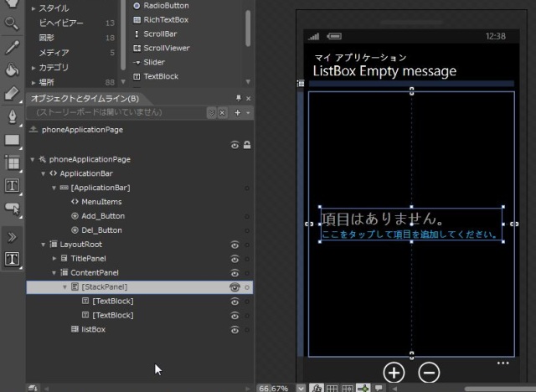Select MenuItems in the object tree

point(101,202)
